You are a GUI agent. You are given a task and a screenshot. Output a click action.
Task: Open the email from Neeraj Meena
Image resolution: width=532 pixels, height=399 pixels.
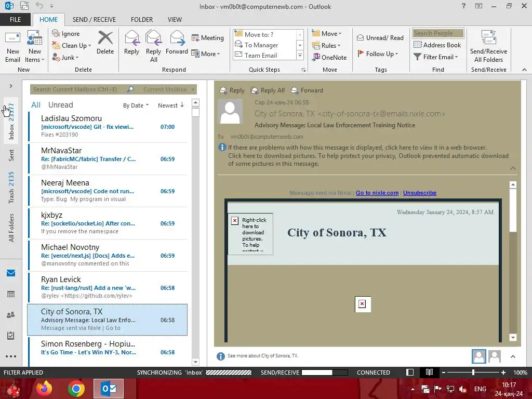(108, 191)
